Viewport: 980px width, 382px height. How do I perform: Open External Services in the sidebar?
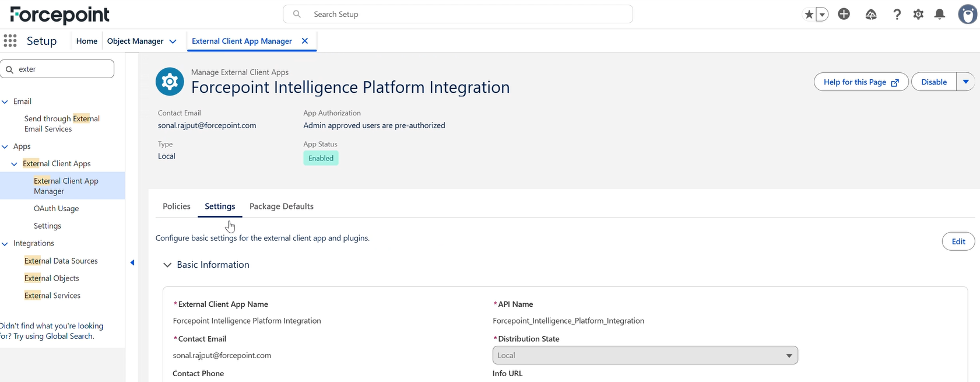tap(52, 296)
